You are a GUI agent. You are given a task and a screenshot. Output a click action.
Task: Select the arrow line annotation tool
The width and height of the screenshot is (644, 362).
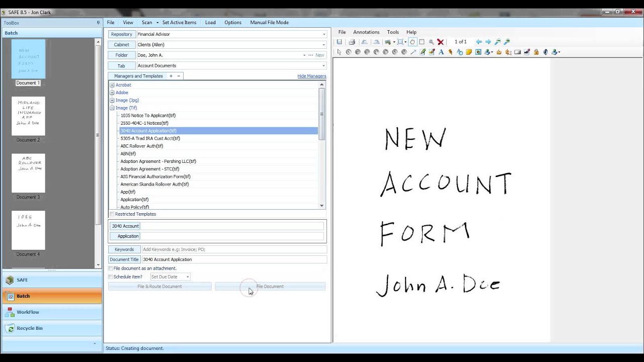coord(413,52)
